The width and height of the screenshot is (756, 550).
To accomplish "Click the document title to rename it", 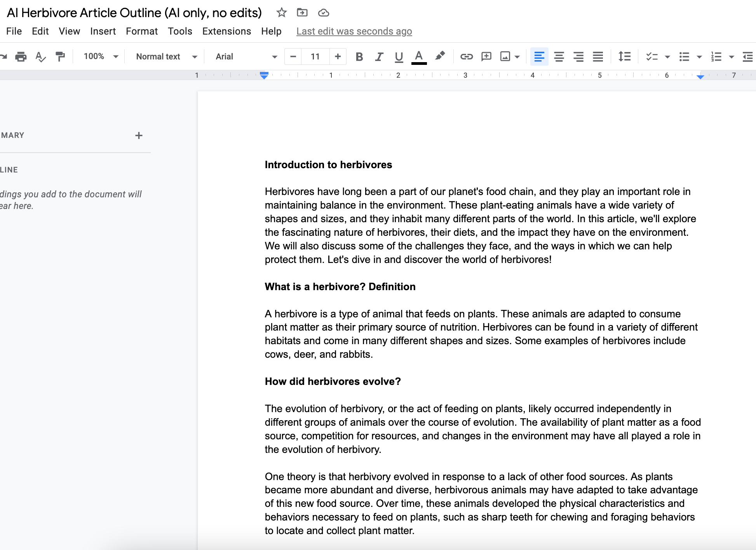I will pos(134,13).
